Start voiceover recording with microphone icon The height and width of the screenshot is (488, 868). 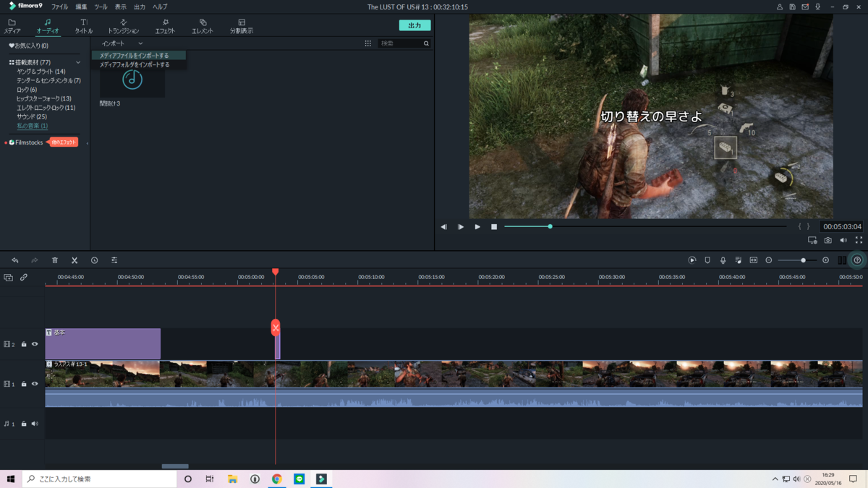pos(723,260)
